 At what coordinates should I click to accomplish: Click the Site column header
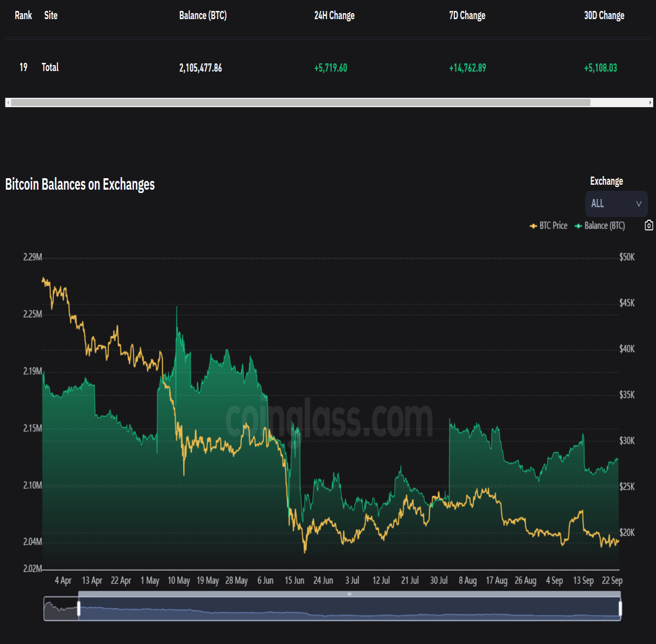pyautogui.click(x=51, y=15)
